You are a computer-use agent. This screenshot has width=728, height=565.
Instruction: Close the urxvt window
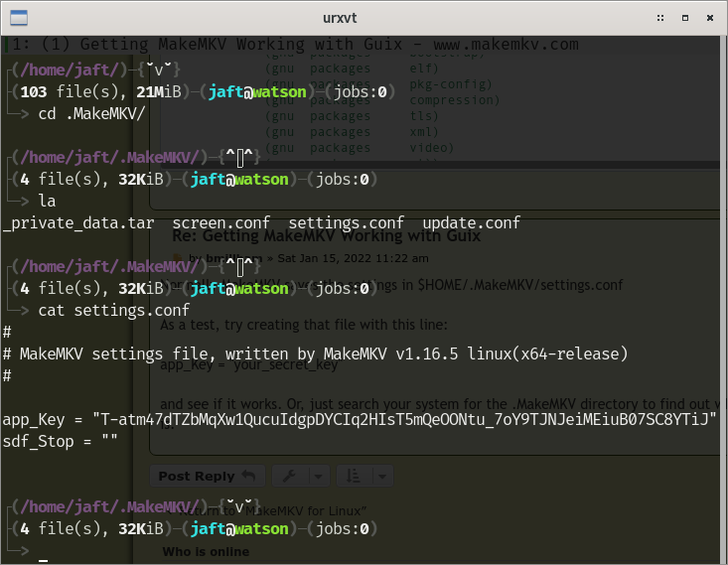pos(710,18)
